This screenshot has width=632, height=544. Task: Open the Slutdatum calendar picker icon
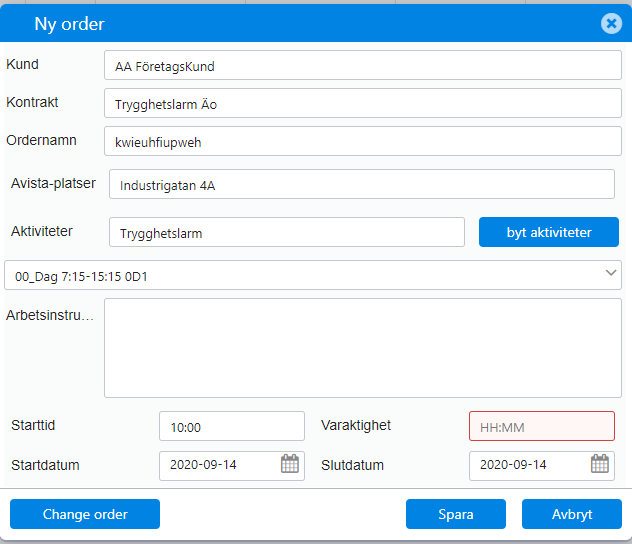click(x=599, y=464)
